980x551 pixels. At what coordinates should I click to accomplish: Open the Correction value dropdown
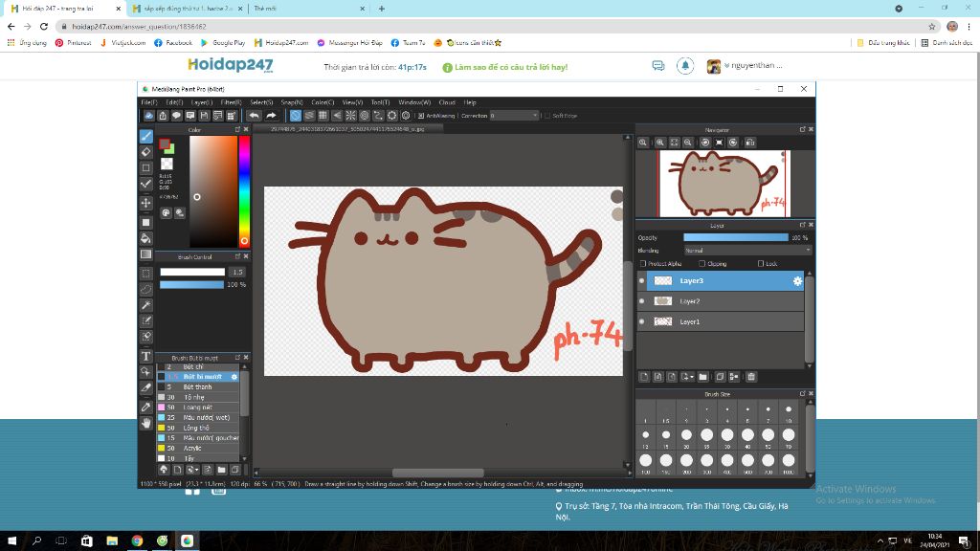coord(514,116)
